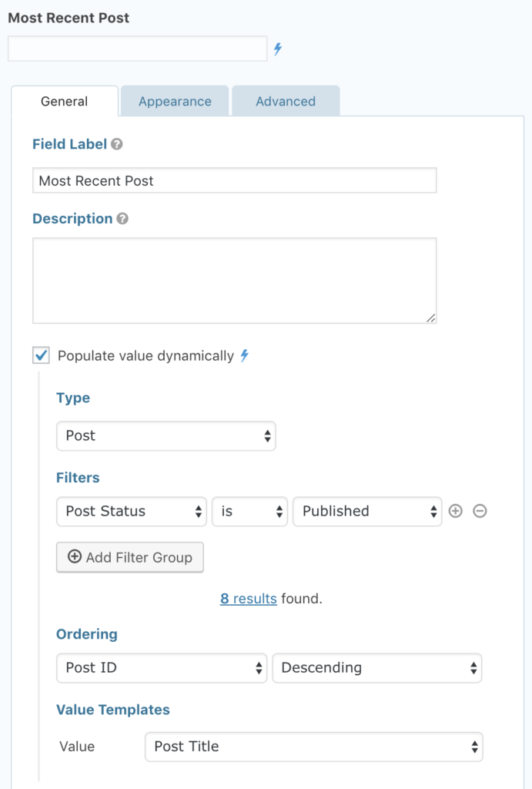
Task: Click the help icon next to Description
Action: [x=122, y=219]
